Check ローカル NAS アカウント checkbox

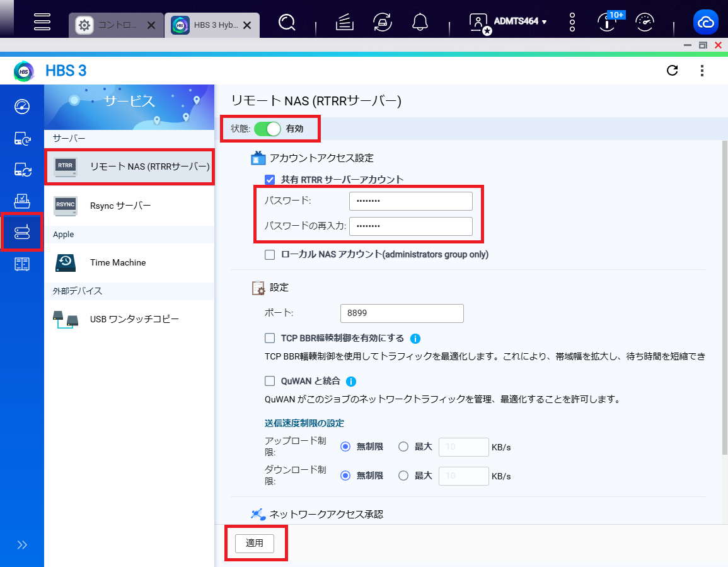[x=270, y=255]
